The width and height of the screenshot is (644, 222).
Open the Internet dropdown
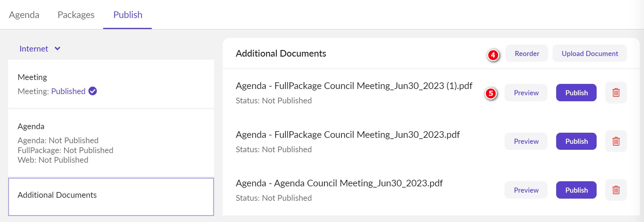coord(40,49)
